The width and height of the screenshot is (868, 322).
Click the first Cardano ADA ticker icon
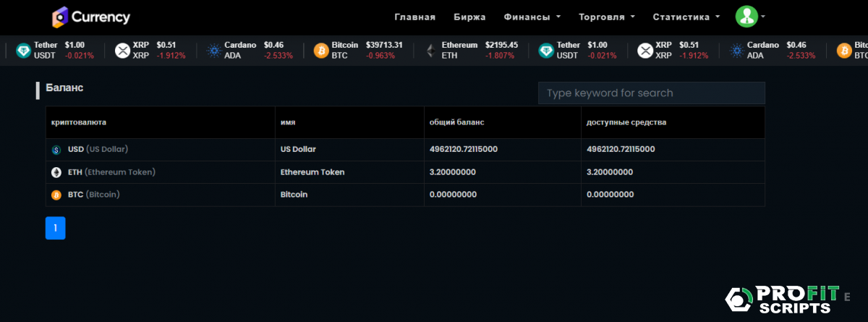[213, 51]
